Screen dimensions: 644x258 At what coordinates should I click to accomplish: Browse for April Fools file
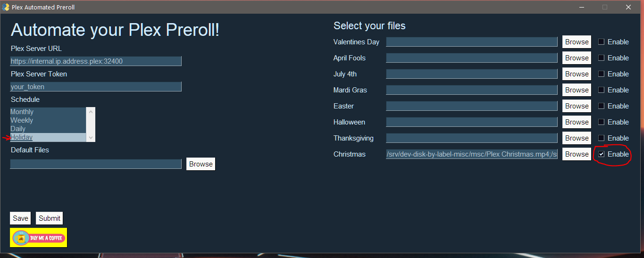tap(577, 58)
